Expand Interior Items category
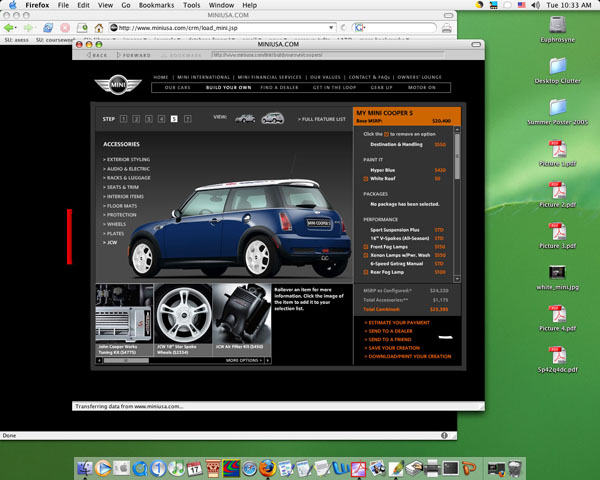The width and height of the screenshot is (600, 480). coord(123,196)
